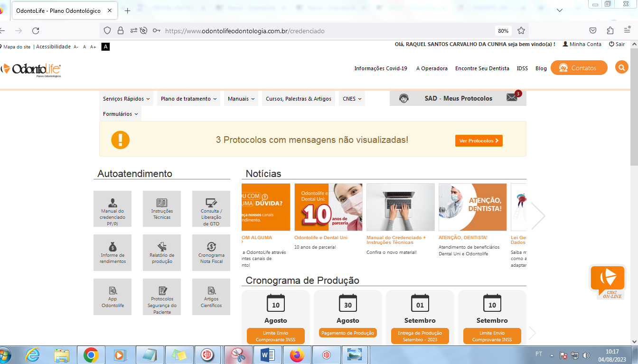Open the Artigos Científicos tile
Image resolution: width=638 pixels, height=364 pixels.
click(211, 297)
